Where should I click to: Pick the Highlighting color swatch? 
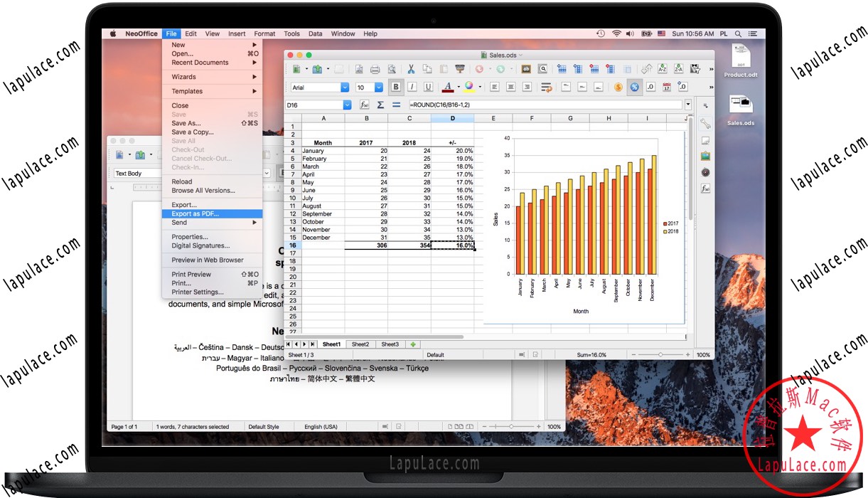[469, 87]
